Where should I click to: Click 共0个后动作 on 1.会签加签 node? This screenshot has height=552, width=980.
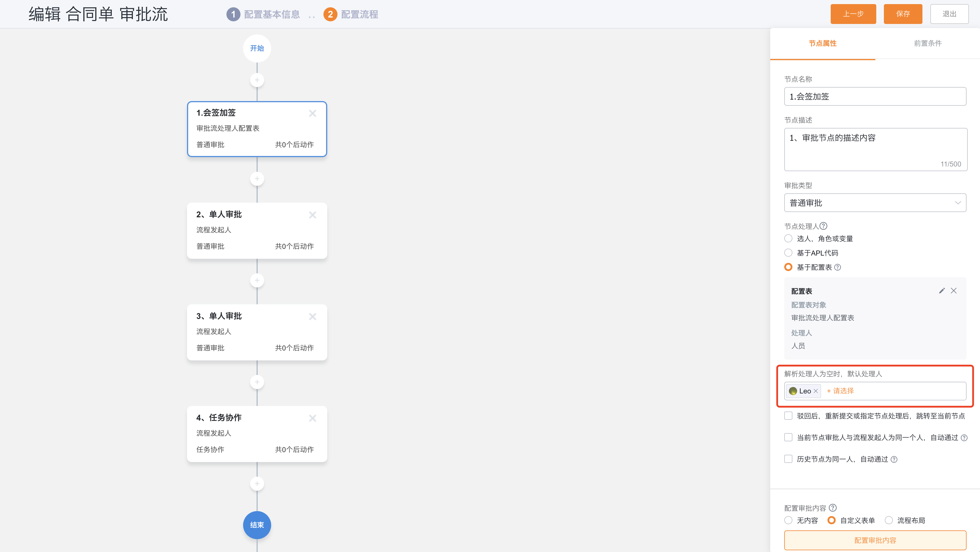point(294,145)
